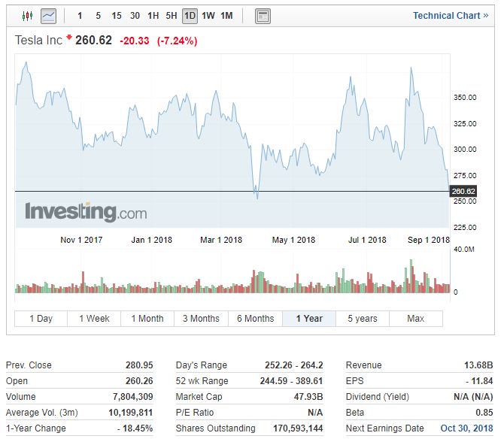Switch to the Max range

tap(416, 319)
